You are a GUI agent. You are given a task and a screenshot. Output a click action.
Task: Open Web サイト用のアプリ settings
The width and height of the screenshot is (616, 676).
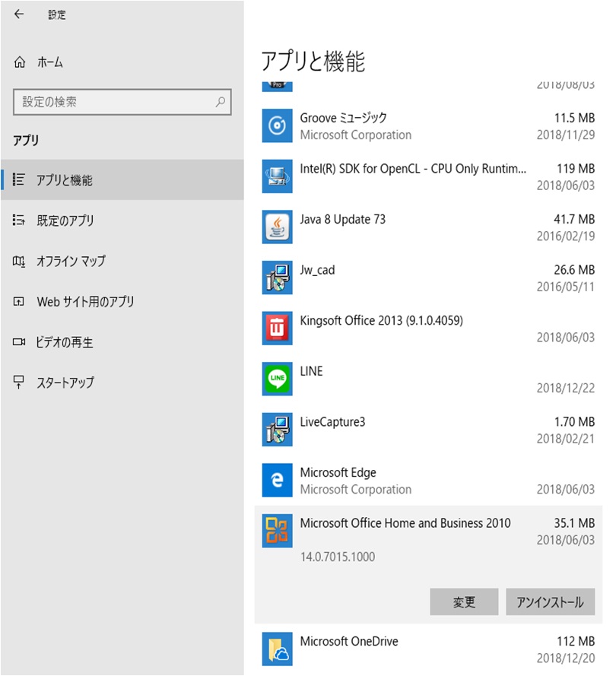(x=122, y=301)
